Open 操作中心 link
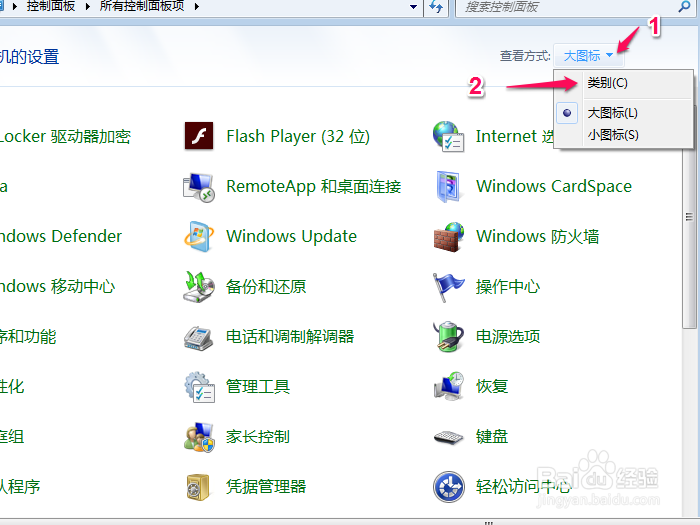 pos(508,287)
